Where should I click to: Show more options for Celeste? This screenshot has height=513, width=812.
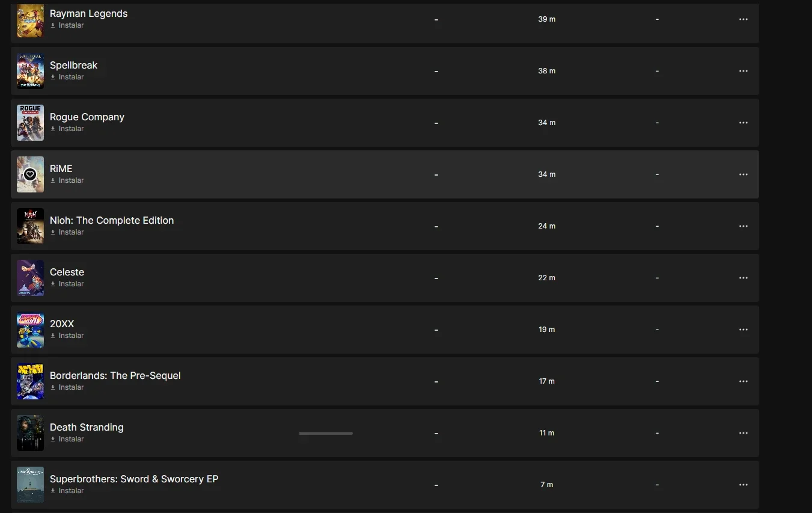tap(743, 278)
